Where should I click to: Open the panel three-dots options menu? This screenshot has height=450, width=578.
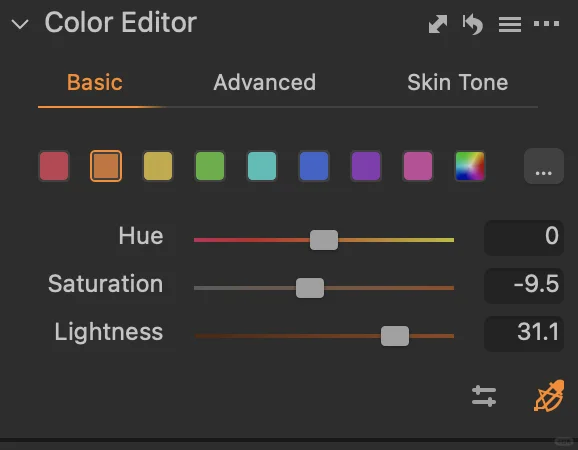point(546,24)
